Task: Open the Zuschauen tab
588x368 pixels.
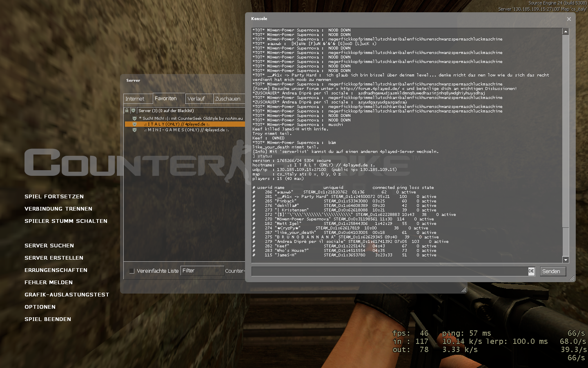Action: pyautogui.click(x=229, y=99)
